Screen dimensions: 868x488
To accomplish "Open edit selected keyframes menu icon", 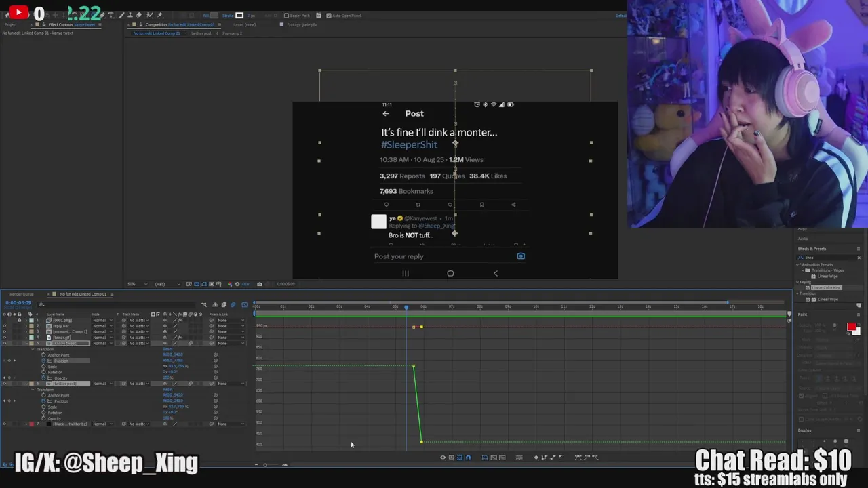I will (536, 457).
